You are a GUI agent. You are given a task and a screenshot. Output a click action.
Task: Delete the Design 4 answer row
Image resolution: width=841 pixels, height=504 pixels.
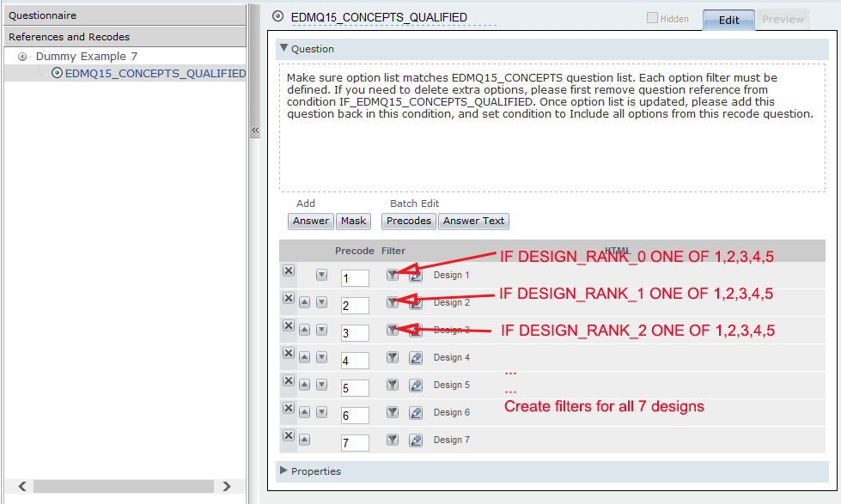(289, 354)
